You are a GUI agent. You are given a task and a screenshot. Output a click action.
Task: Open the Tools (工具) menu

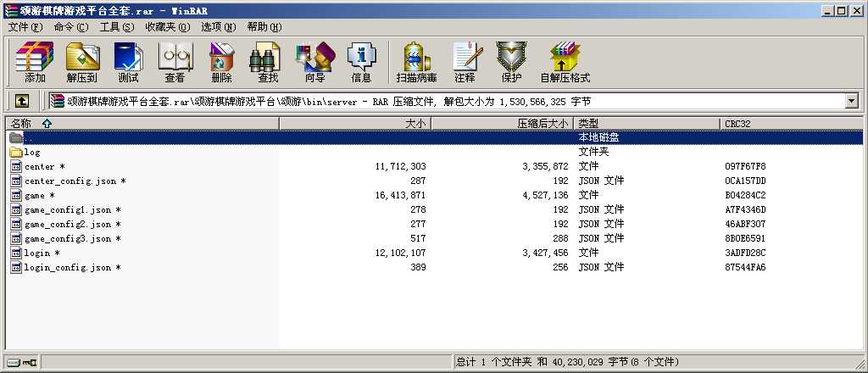[116, 27]
